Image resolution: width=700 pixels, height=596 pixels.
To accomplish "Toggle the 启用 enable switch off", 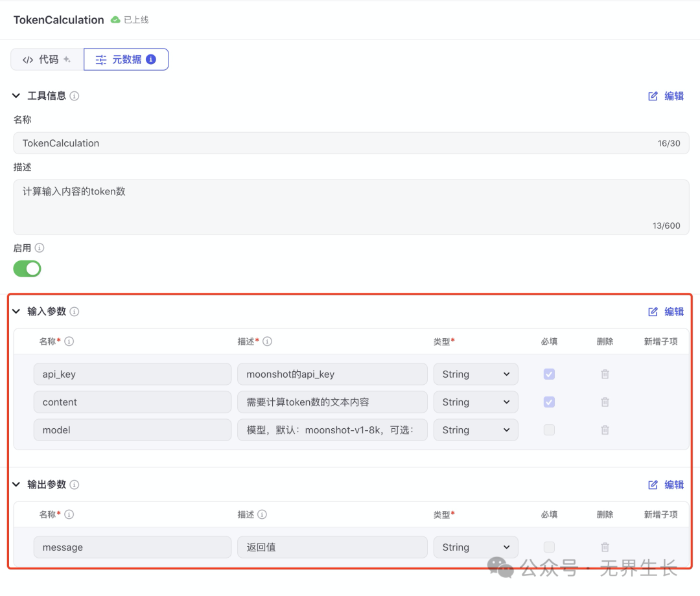I will (x=27, y=269).
